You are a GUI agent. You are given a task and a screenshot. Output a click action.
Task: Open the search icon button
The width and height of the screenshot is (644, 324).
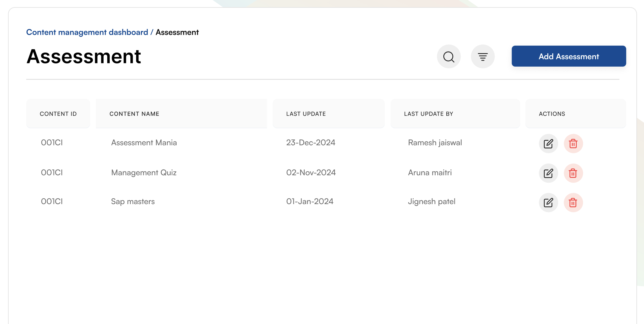pos(449,56)
